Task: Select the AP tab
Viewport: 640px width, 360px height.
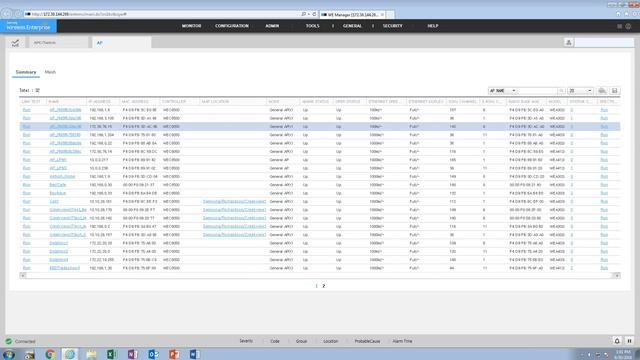Action: coord(122,42)
